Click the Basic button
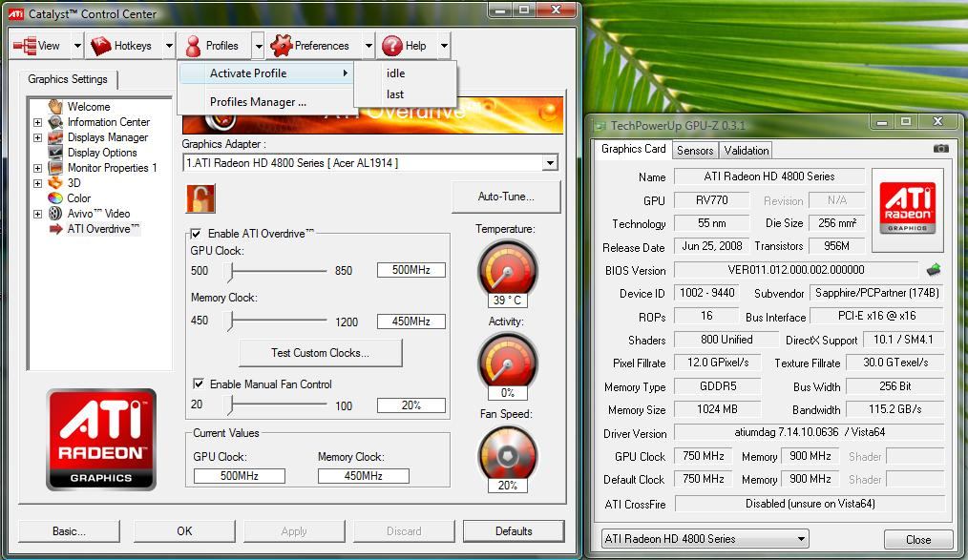 [x=69, y=531]
